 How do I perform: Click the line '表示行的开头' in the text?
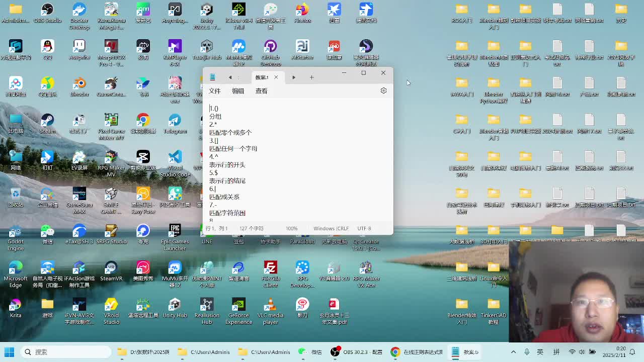(227, 164)
